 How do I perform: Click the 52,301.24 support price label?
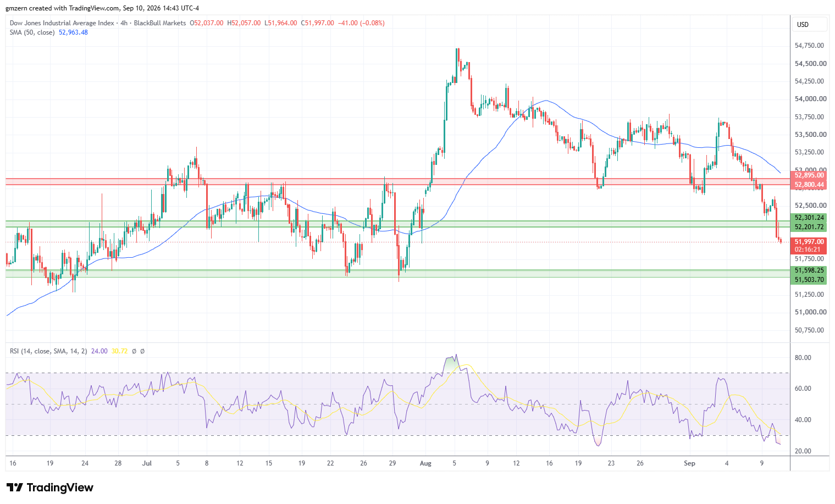809,218
